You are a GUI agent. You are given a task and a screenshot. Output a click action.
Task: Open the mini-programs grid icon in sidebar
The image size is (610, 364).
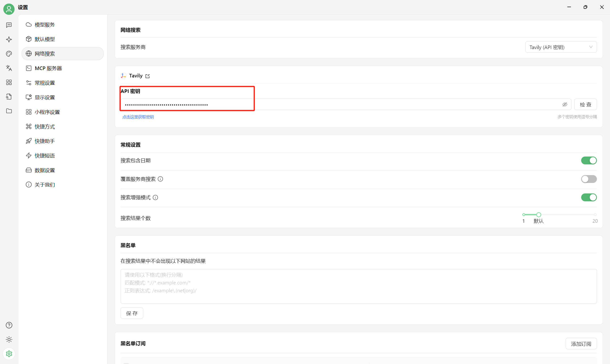coord(9,82)
